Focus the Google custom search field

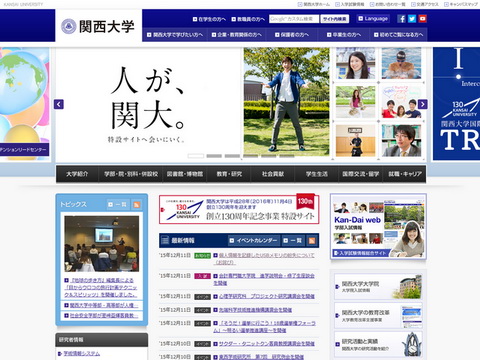[294, 19]
